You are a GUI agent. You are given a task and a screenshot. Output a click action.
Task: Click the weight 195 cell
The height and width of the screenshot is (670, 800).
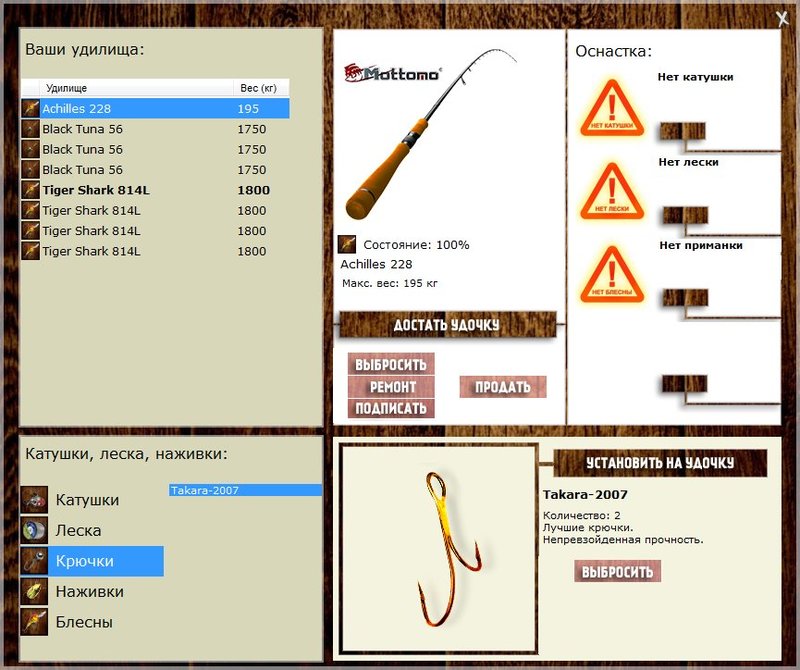(x=248, y=108)
